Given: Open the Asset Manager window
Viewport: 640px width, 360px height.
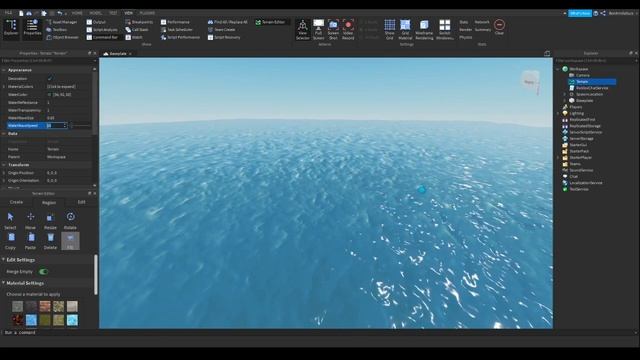Looking at the screenshot, I should (62, 22).
